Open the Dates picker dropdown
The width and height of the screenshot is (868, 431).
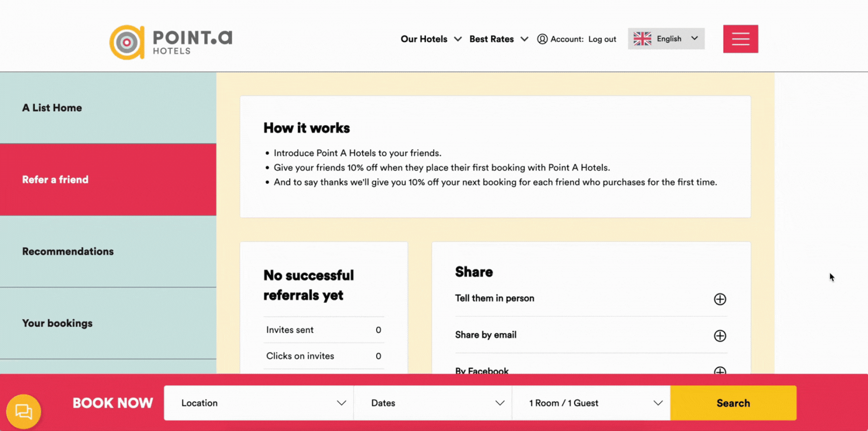pyautogui.click(x=433, y=403)
